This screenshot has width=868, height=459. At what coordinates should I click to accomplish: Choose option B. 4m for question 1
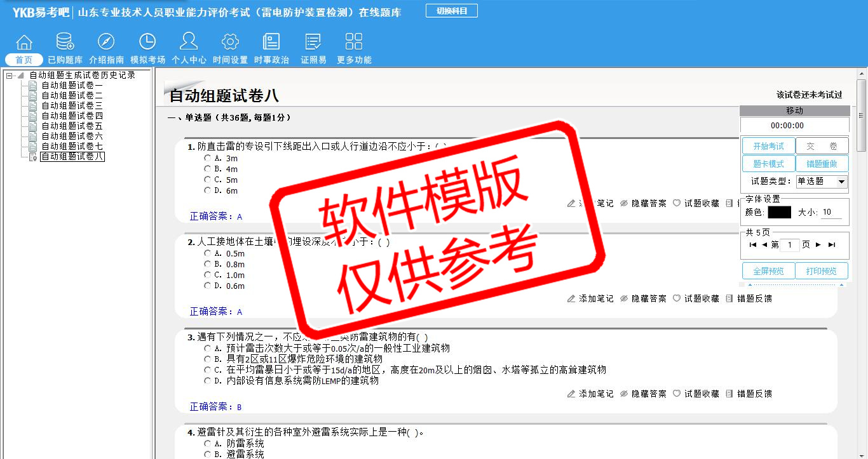tap(207, 169)
